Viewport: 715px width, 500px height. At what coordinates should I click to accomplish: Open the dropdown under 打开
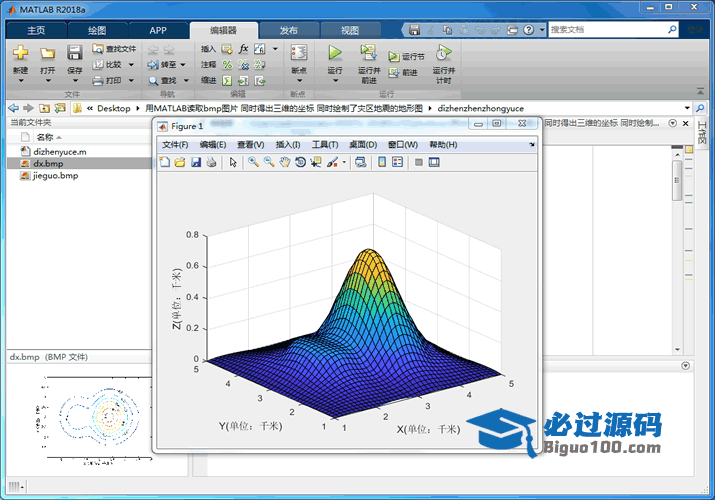[48, 81]
